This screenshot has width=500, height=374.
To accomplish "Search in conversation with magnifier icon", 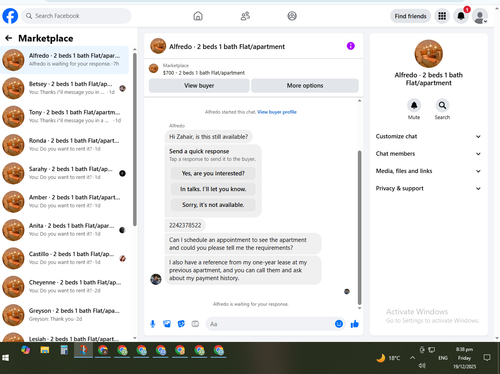I will [x=442, y=105].
